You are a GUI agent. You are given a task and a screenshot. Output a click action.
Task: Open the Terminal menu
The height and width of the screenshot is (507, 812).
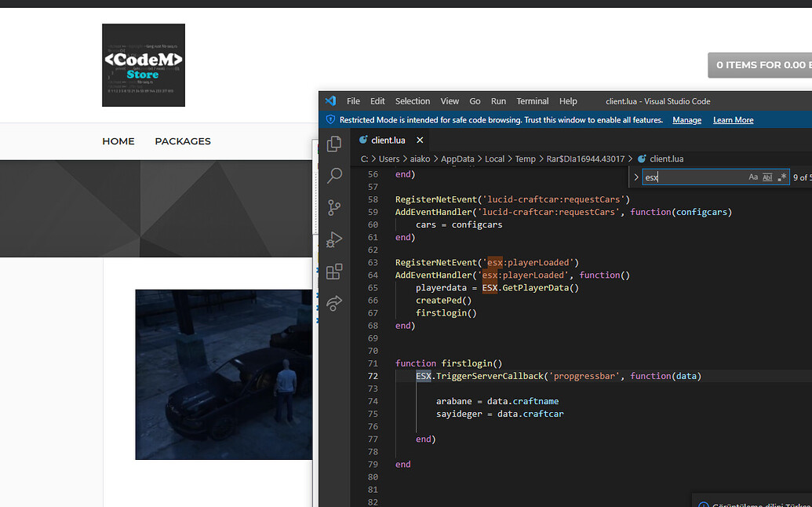[533, 101]
